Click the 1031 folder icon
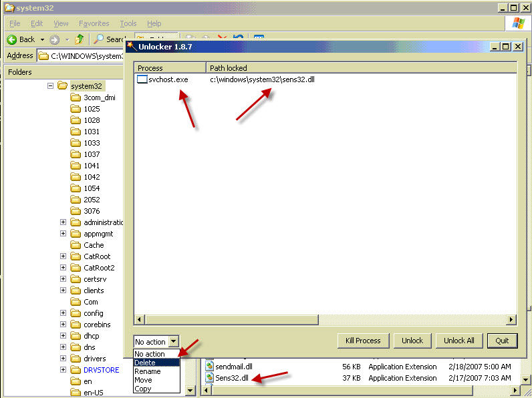The image size is (532, 398). coord(76,132)
